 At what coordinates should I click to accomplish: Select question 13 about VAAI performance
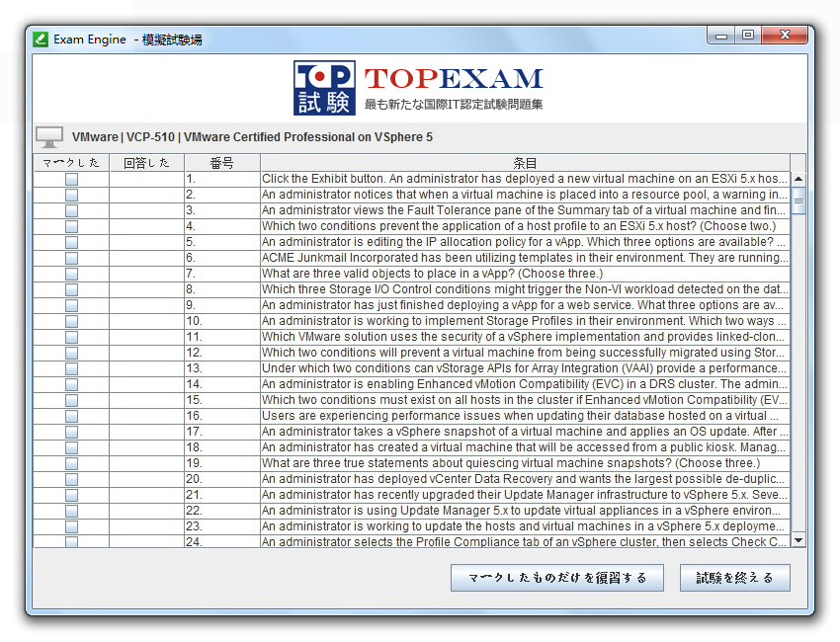[525, 368]
